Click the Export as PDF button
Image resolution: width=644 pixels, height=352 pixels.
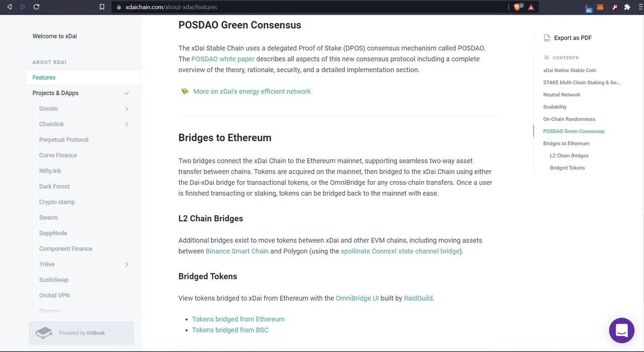coord(568,38)
